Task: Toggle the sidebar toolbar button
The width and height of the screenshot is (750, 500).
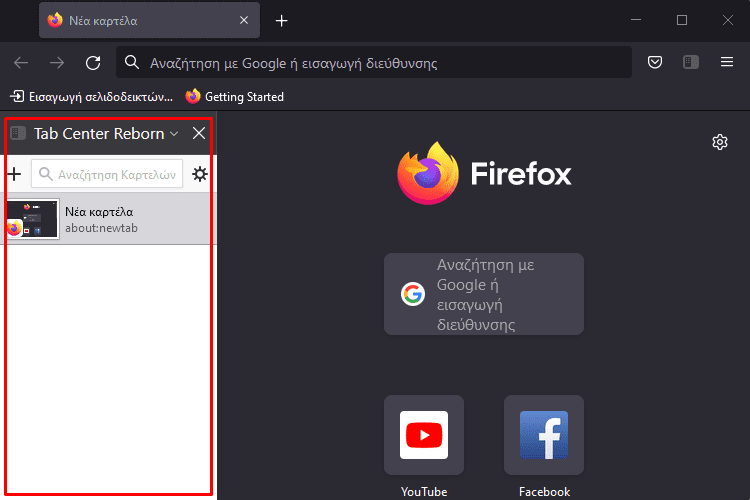Action: [691, 62]
